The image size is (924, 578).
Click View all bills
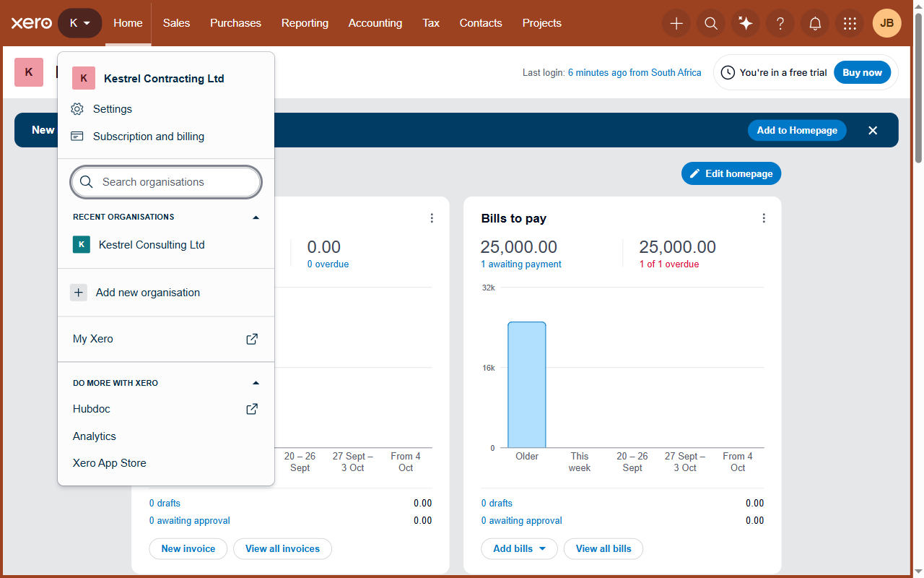[603, 549]
